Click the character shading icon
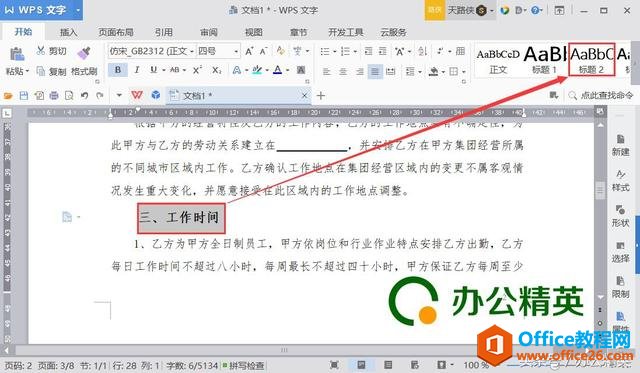Screen dimensions: 640x373 tap(301, 70)
